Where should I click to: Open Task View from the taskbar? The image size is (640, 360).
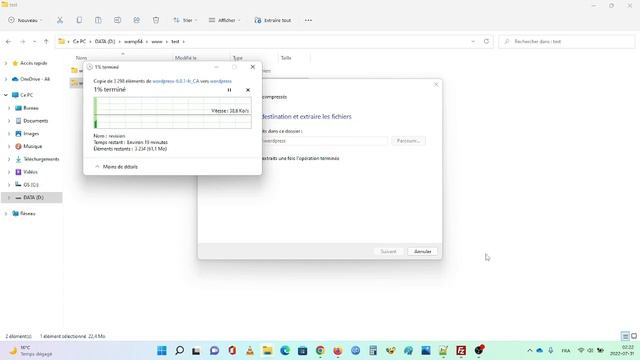(196, 351)
